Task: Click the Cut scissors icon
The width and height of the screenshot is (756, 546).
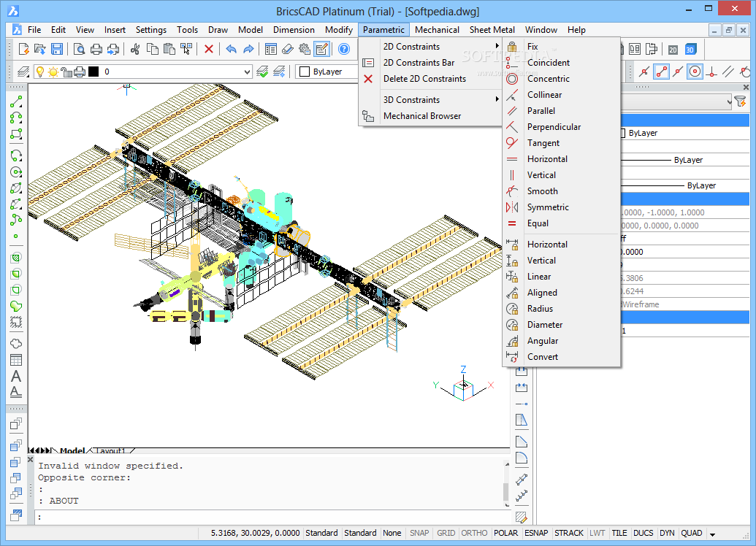Action: (135, 49)
